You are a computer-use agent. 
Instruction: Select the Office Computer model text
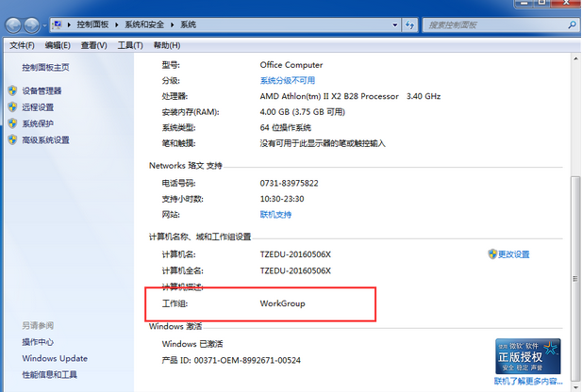tap(291, 65)
